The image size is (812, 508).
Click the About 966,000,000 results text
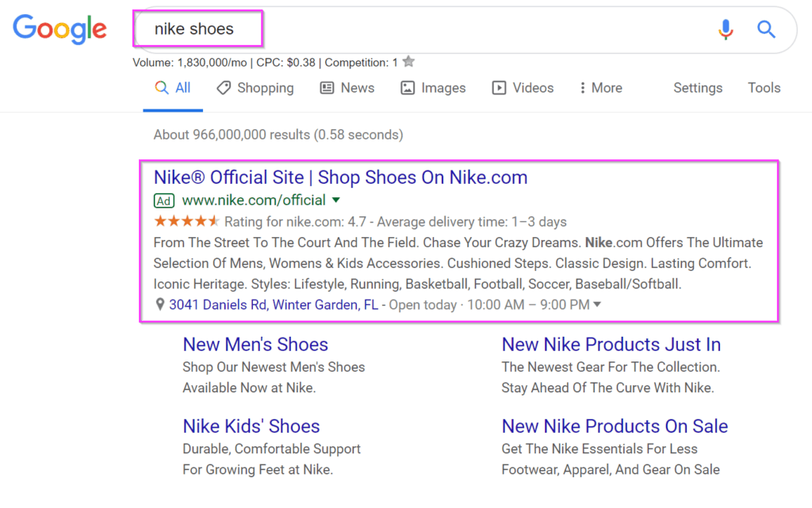tap(278, 135)
